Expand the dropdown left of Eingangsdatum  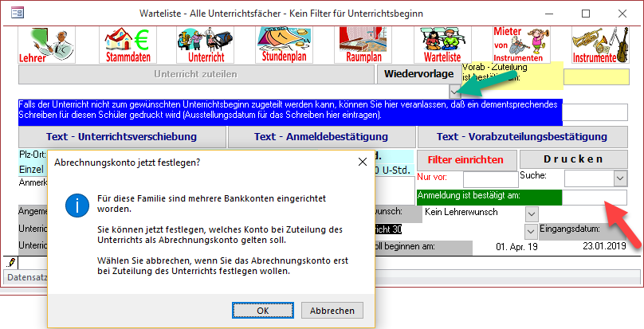coord(532,231)
